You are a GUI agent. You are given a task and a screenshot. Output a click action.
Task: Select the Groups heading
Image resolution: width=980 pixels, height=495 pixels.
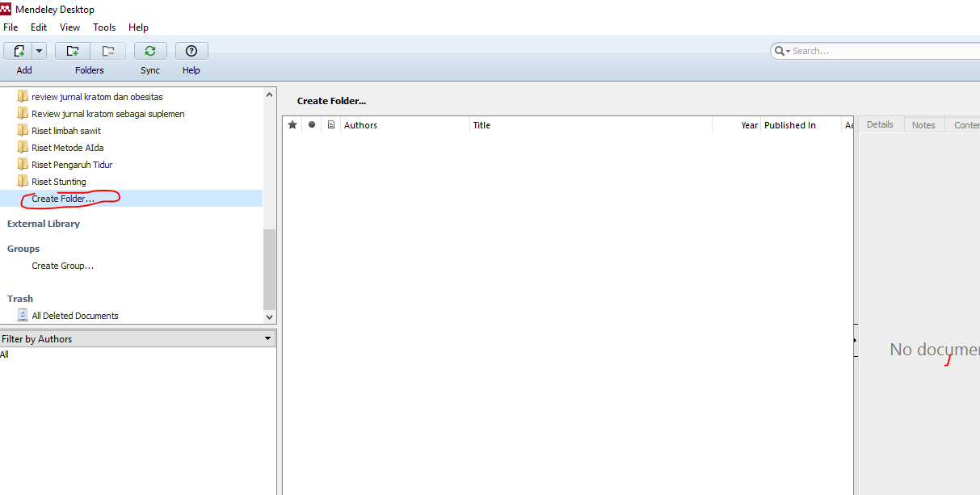pyautogui.click(x=23, y=249)
